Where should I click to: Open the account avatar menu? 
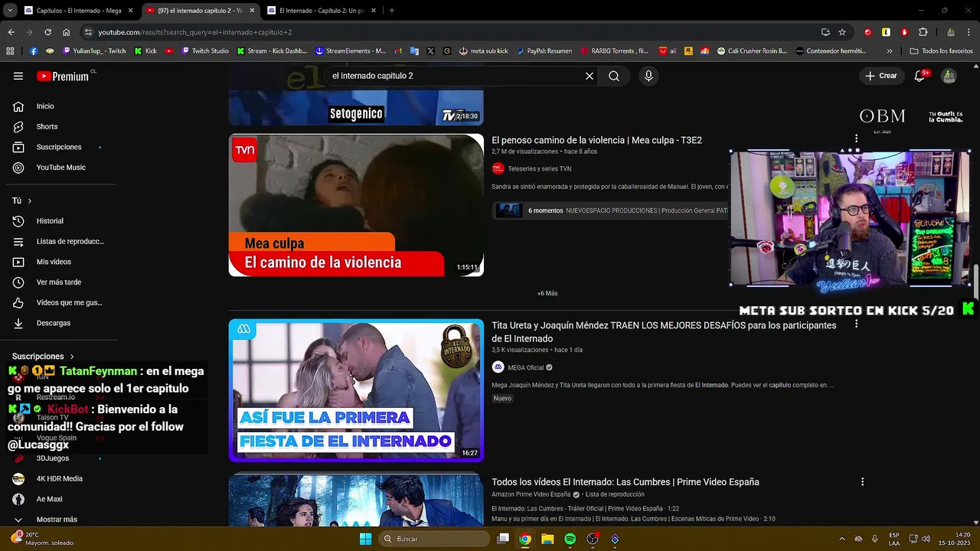point(949,76)
